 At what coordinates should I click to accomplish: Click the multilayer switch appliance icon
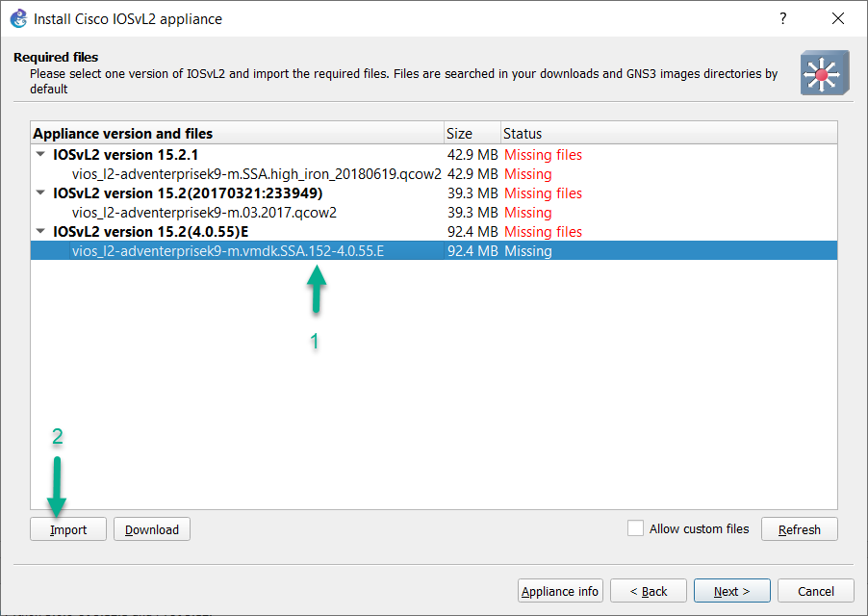[x=825, y=73]
